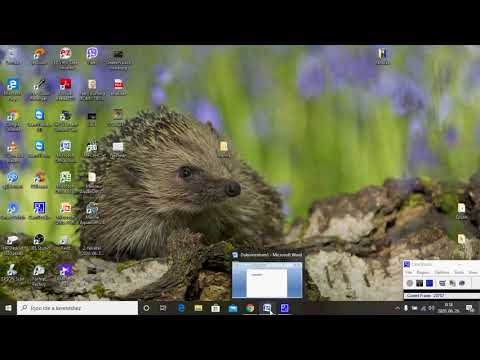Expand hidden system tray icons
The image size is (480, 360).
click(397, 308)
